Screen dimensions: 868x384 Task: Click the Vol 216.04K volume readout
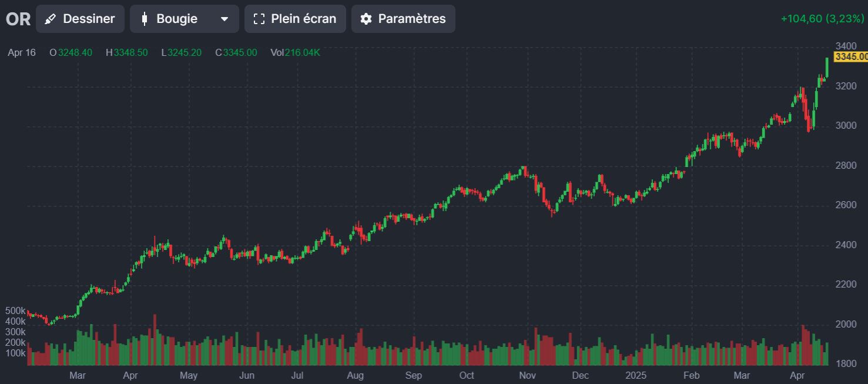click(x=295, y=52)
